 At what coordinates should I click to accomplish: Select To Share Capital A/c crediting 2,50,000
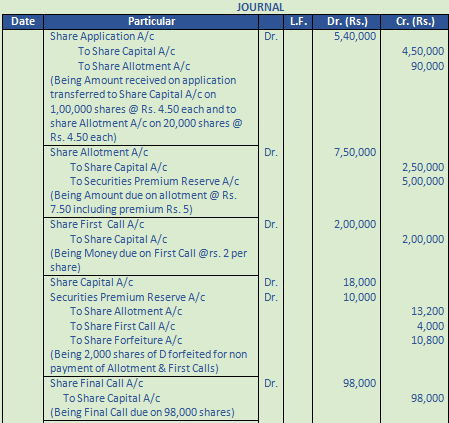tap(119, 167)
